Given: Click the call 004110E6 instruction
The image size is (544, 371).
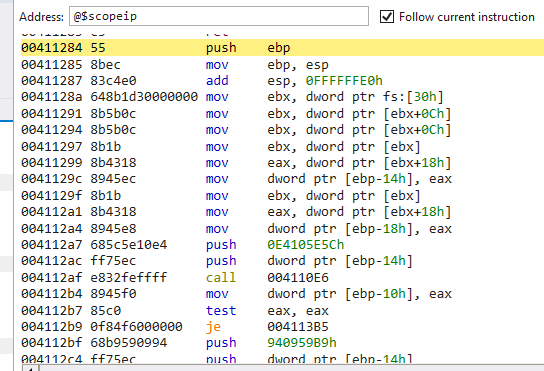Looking at the screenshot, I should (x=282, y=277).
